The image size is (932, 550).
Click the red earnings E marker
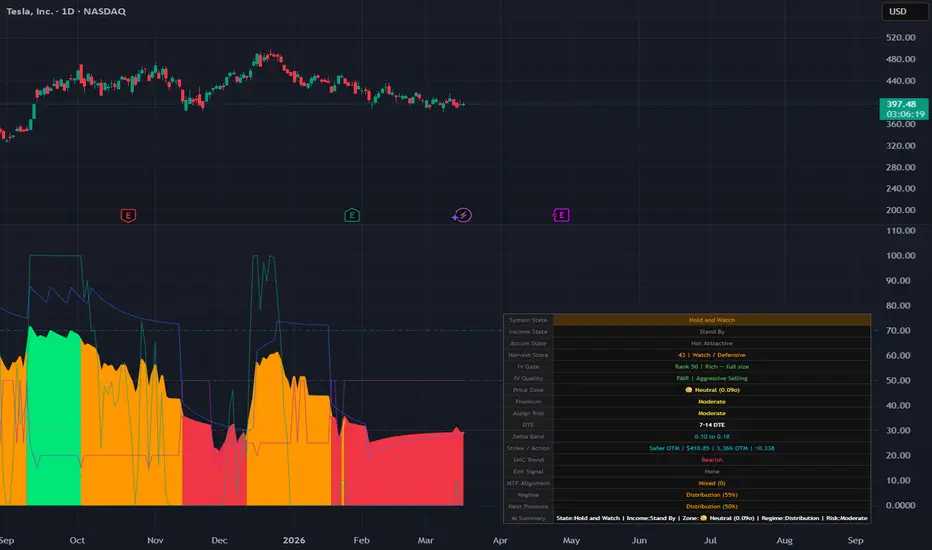tap(128, 215)
